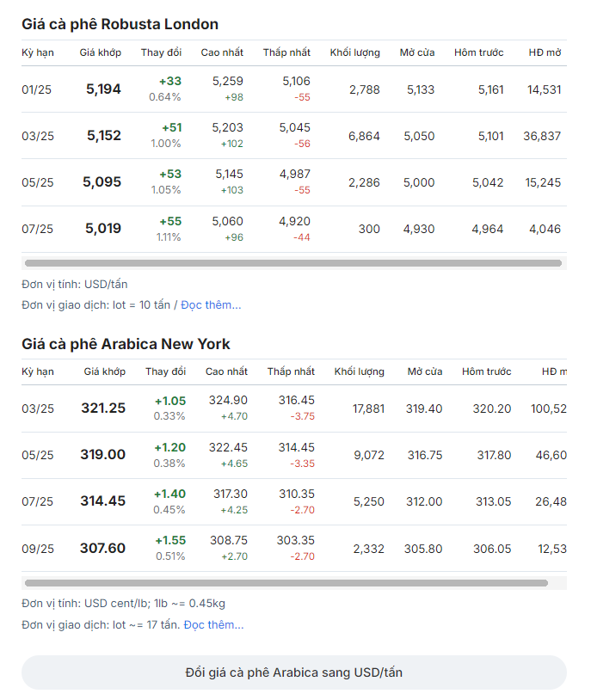The image size is (591, 700).
Task: Click the Robusta table horizontal scrollbar
Action: click(292, 263)
